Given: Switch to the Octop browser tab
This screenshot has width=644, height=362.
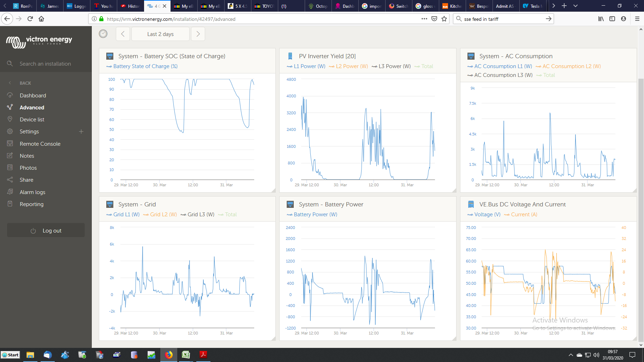Looking at the screenshot, I should click(318, 6).
